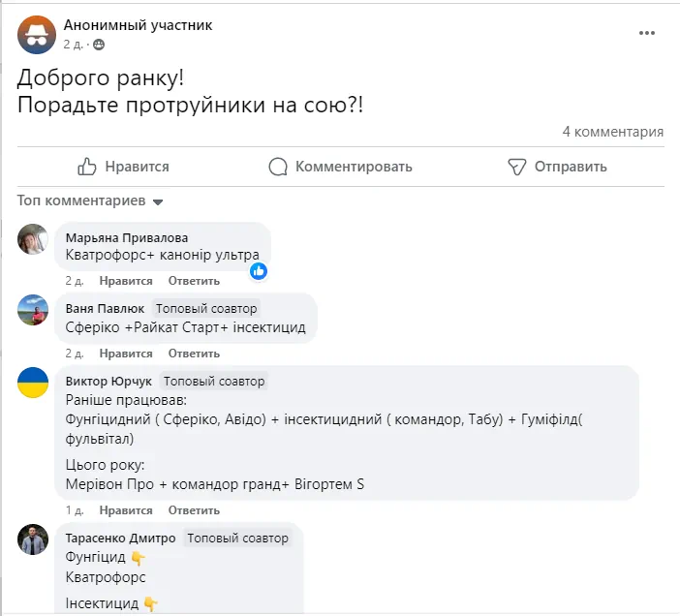
Task: Expand the Топ комментариев sorting dropdown
Action: click(x=158, y=201)
